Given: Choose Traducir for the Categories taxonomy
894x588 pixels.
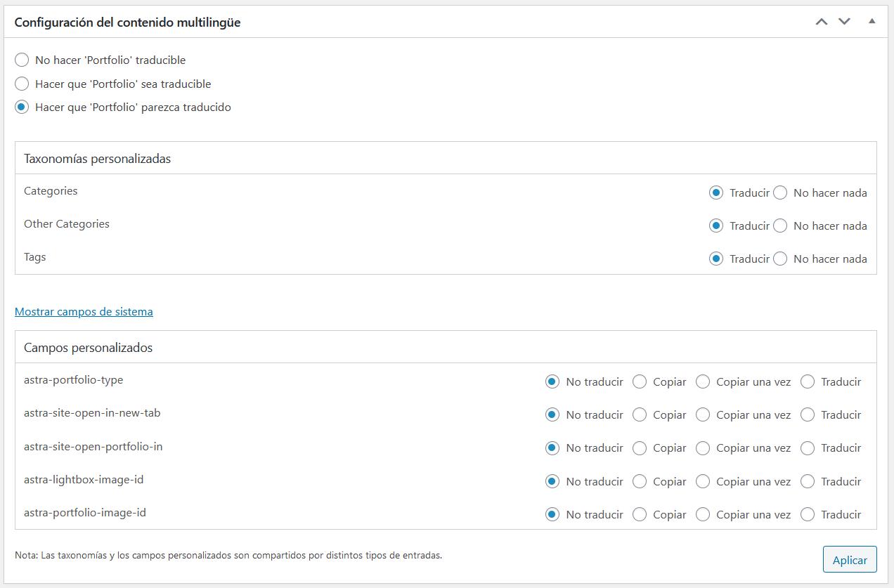Looking at the screenshot, I should [x=715, y=192].
